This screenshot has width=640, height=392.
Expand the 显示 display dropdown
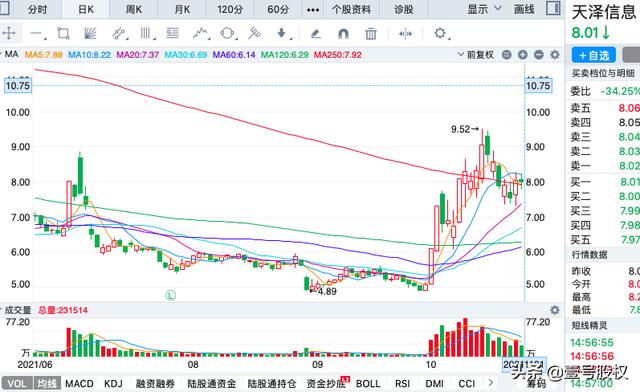484,9
